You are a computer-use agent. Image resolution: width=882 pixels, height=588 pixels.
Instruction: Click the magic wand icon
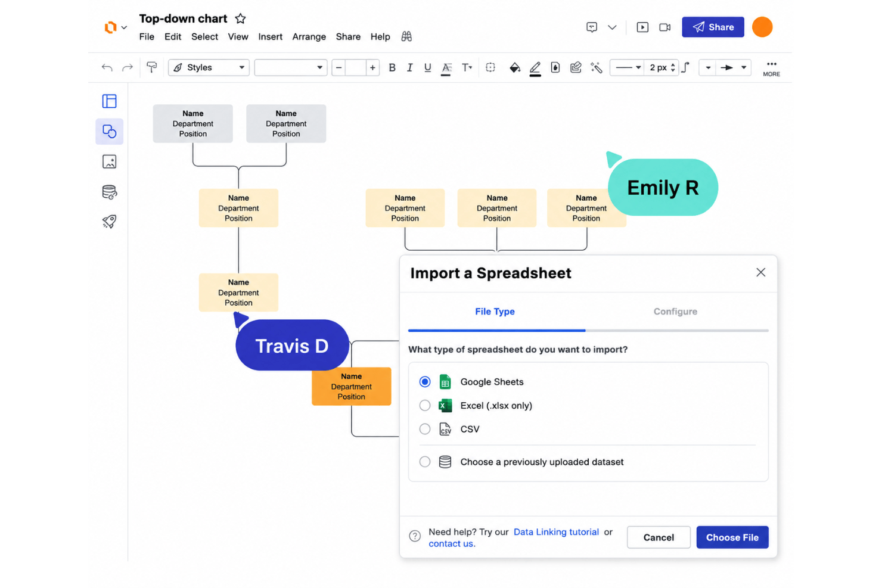click(597, 68)
